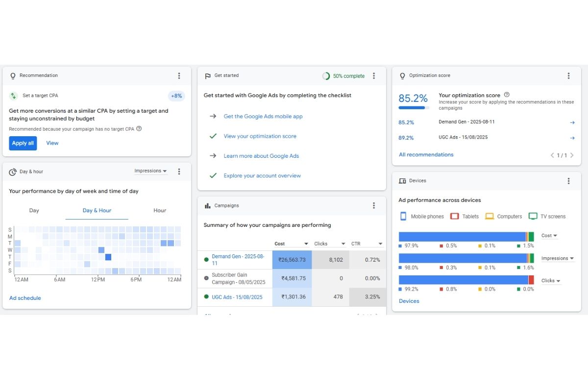Open the Optimization score card kebab menu

[x=568, y=76]
